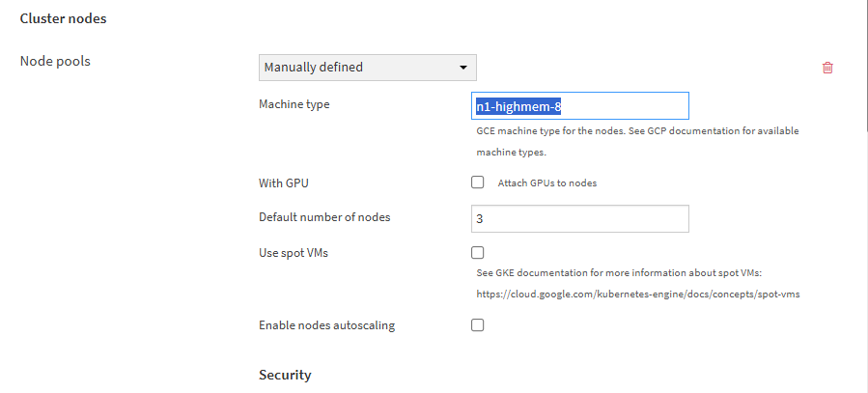This screenshot has width=868, height=393.
Task: Click the GKE spot VMs documentation URL
Action: tap(638, 294)
